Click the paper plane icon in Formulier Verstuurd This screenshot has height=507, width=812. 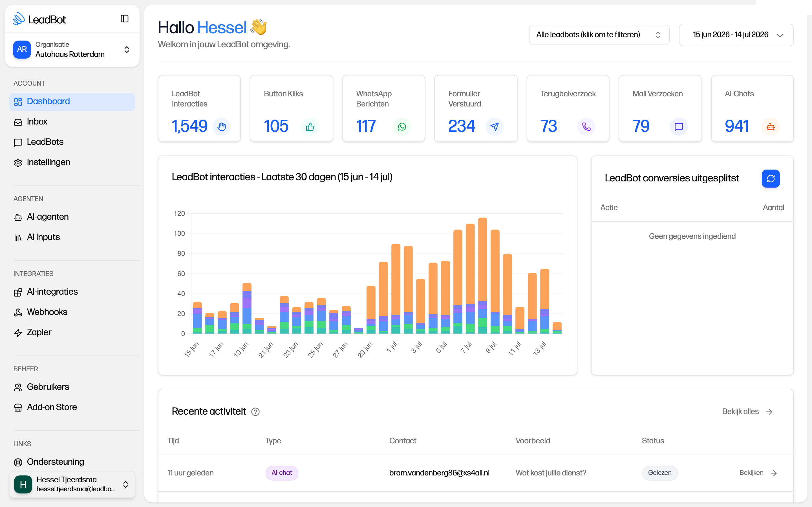pyautogui.click(x=494, y=127)
